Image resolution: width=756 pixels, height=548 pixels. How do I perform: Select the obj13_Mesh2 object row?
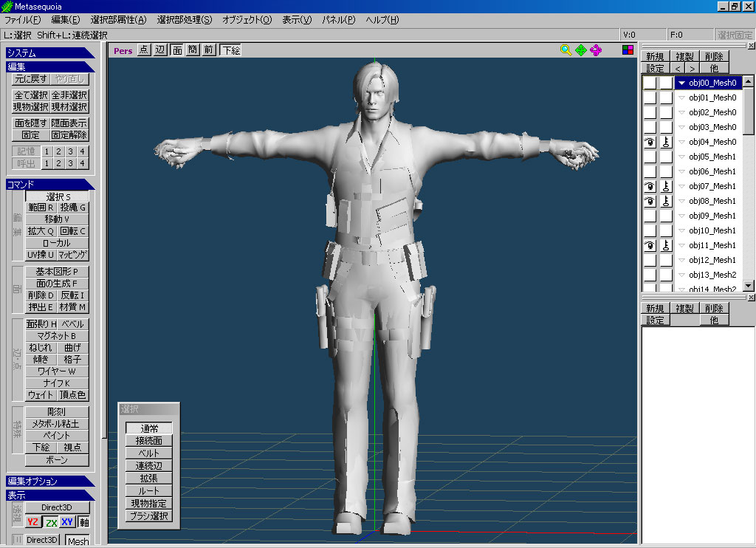(693, 275)
